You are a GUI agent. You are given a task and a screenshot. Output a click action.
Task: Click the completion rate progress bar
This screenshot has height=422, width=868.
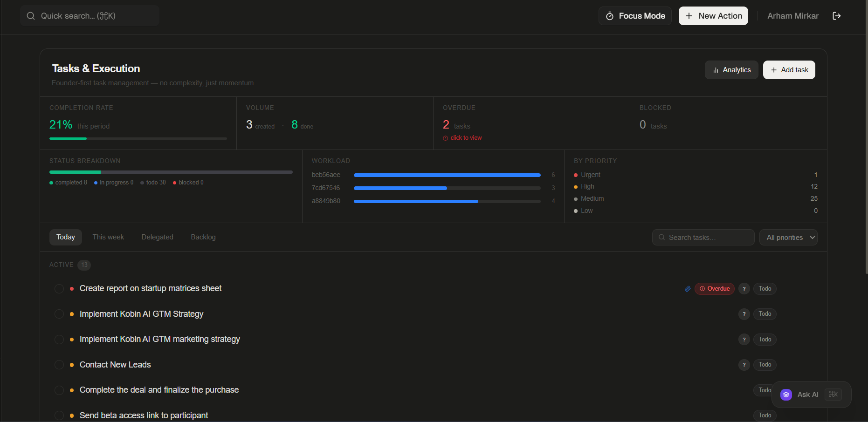click(x=138, y=138)
